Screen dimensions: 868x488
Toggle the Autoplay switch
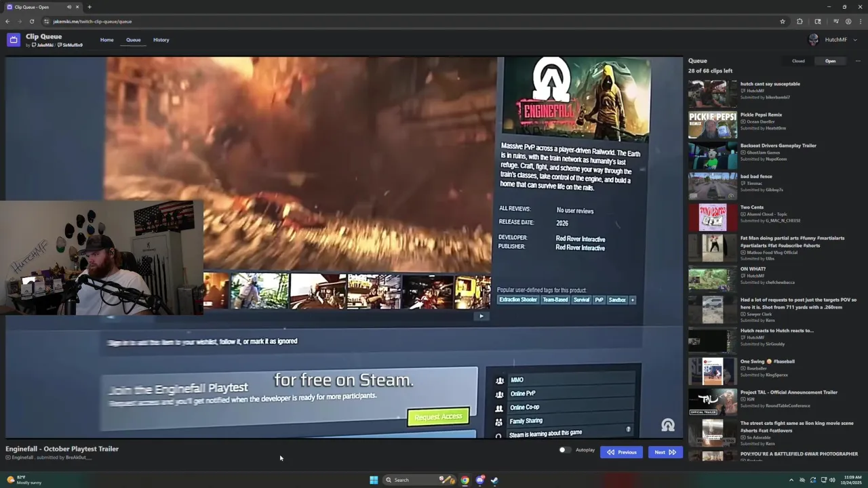click(x=564, y=450)
